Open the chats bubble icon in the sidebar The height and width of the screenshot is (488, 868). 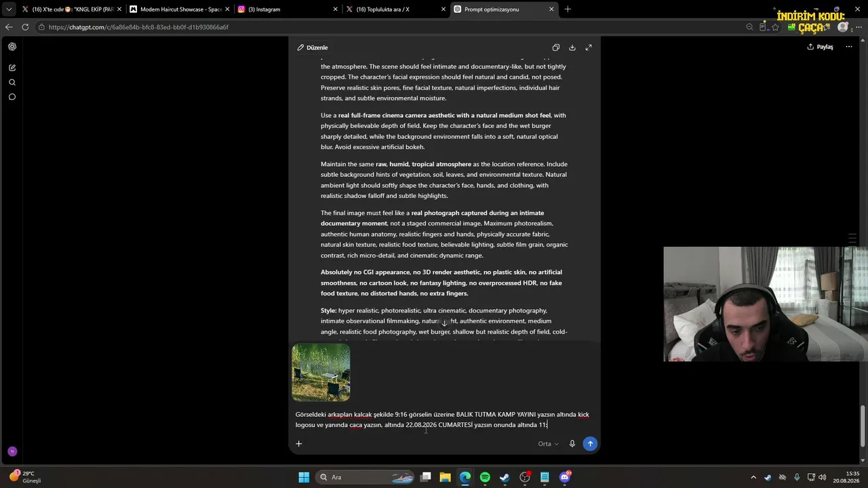click(12, 97)
